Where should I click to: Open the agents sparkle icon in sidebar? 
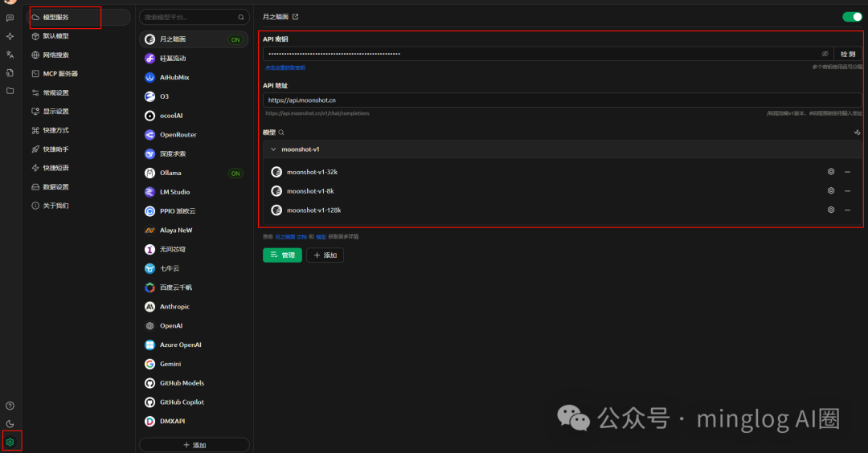coord(10,36)
